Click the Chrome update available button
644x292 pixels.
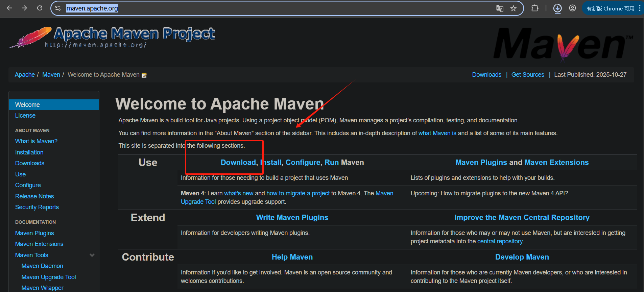[611, 8]
